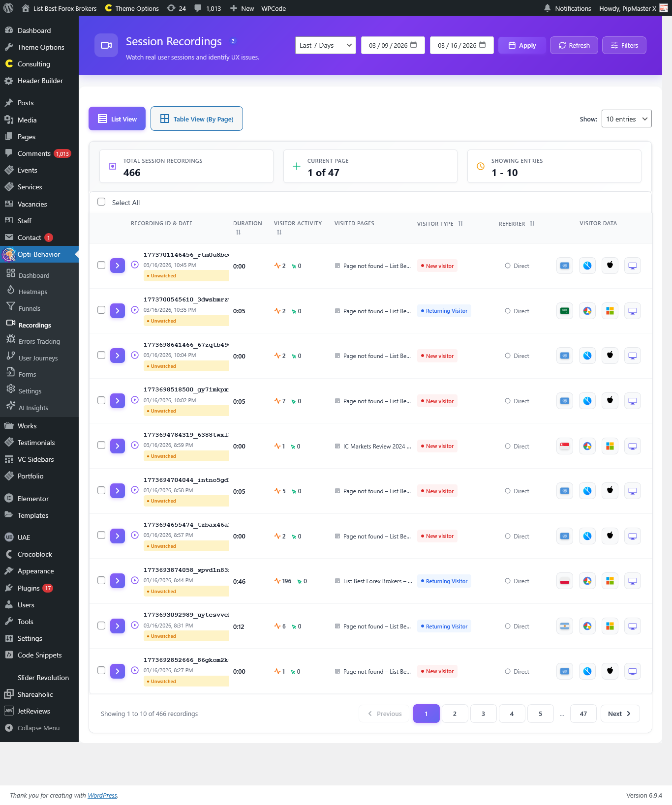Click the end date field 03/16/2026
The width and height of the screenshot is (672, 805).
click(x=461, y=45)
